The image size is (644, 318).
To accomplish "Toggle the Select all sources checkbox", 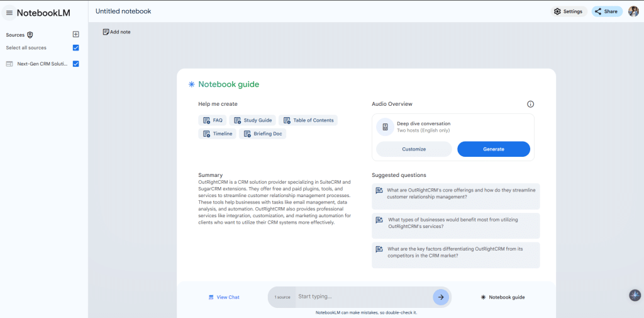I will [75, 48].
